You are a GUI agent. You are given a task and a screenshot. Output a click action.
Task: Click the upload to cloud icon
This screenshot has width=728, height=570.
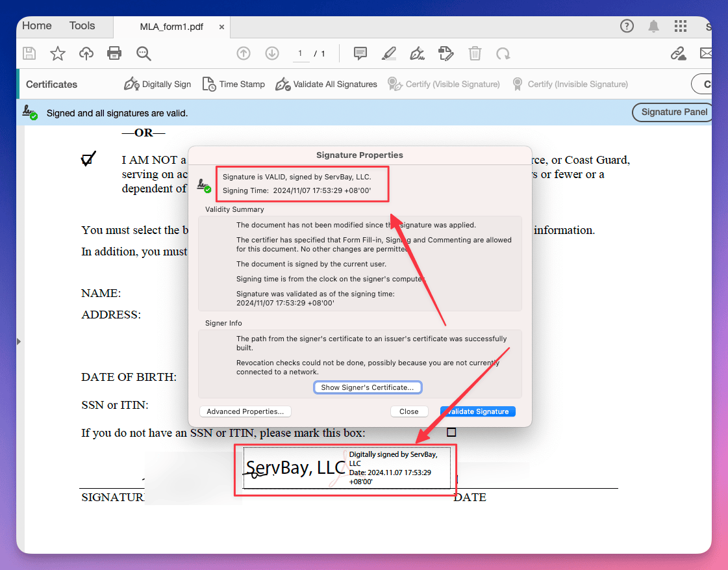click(x=86, y=54)
